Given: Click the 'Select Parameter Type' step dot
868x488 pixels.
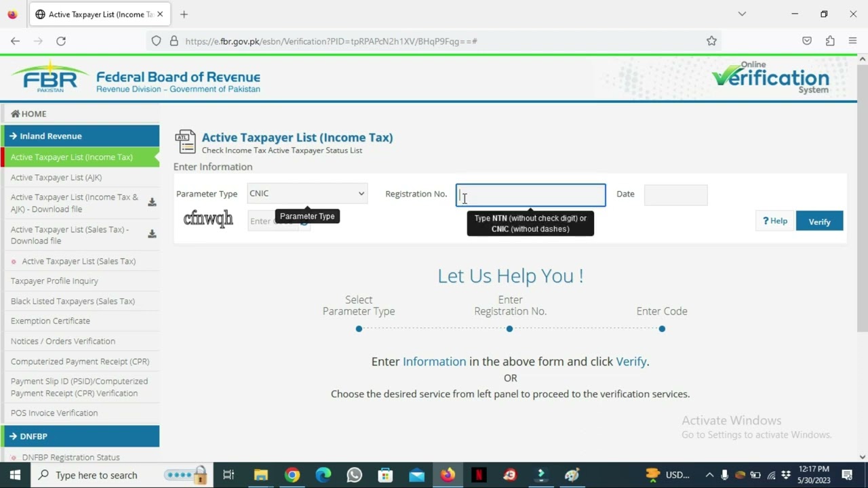Looking at the screenshot, I should coord(359,329).
